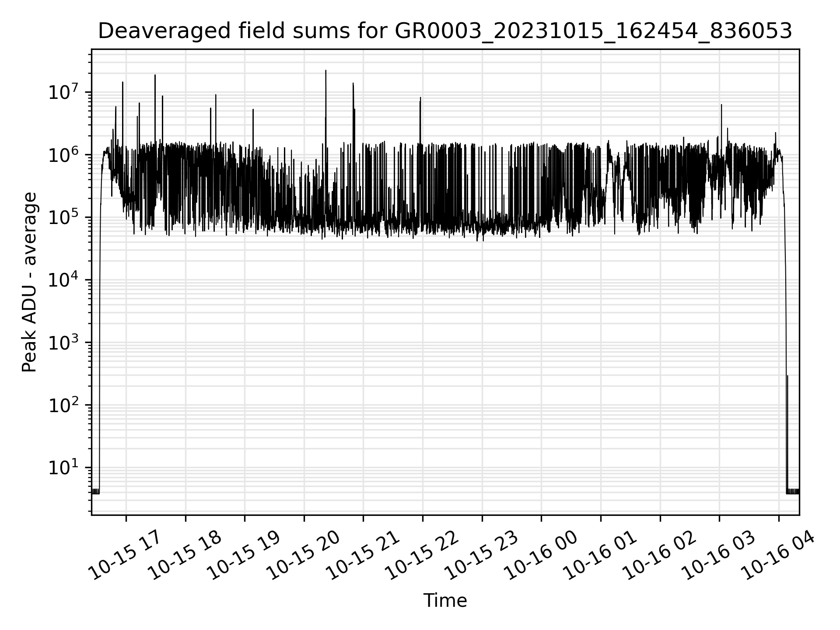Click the plot title 'Deaveraged field sums for GR0003_20231015_162454_836053'

point(445,31)
